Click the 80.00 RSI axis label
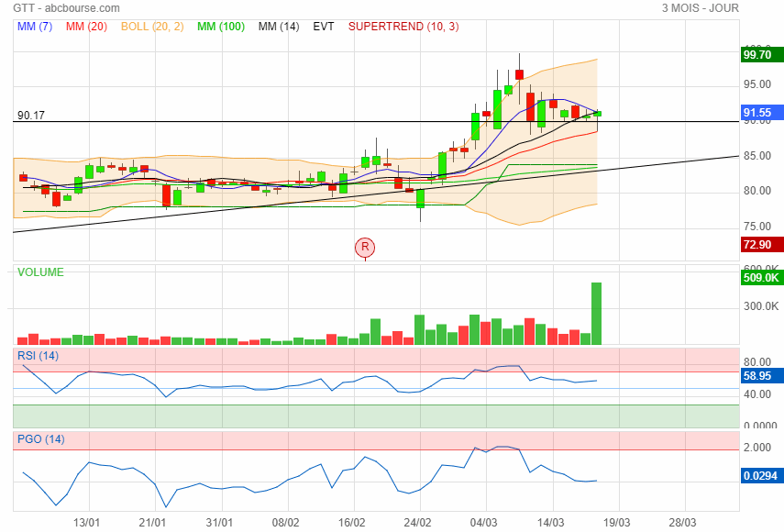This screenshot has width=784, height=532. [757, 362]
